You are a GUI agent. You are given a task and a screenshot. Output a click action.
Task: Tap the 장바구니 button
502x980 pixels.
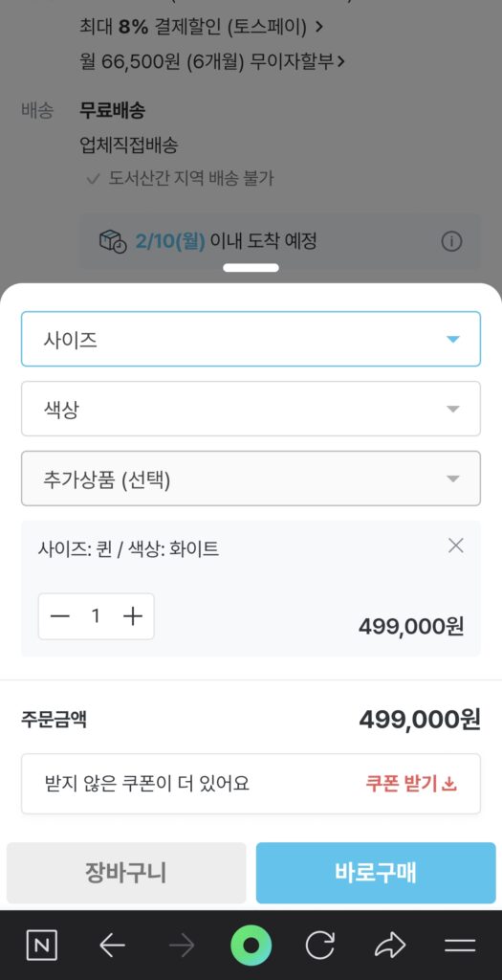click(x=126, y=873)
